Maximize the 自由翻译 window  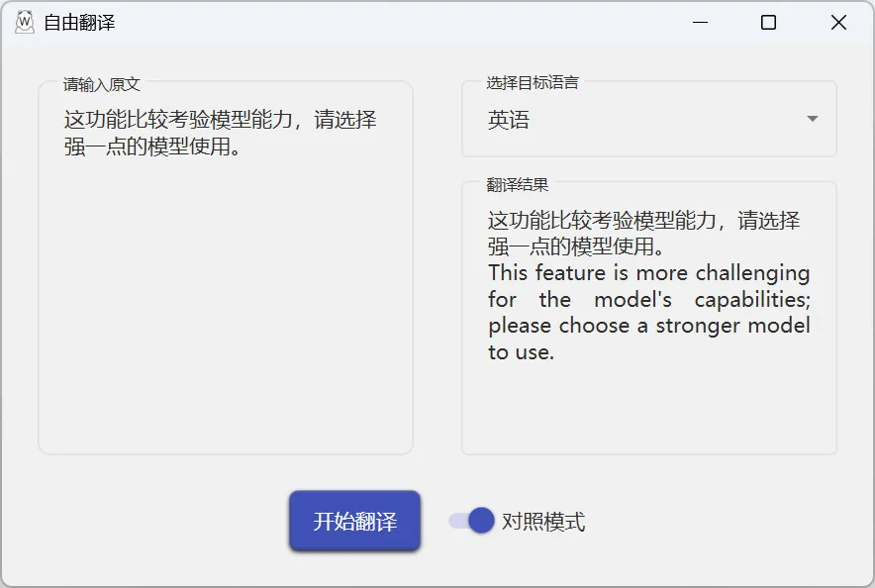click(x=768, y=20)
